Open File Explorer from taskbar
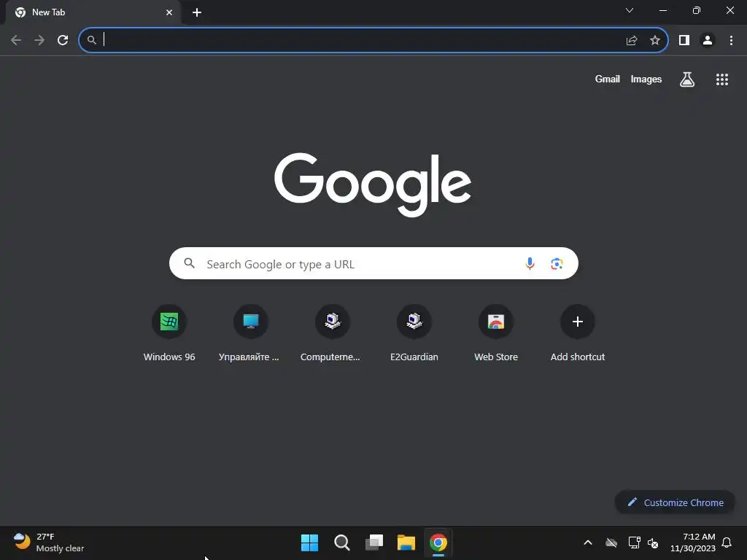 coord(406,542)
